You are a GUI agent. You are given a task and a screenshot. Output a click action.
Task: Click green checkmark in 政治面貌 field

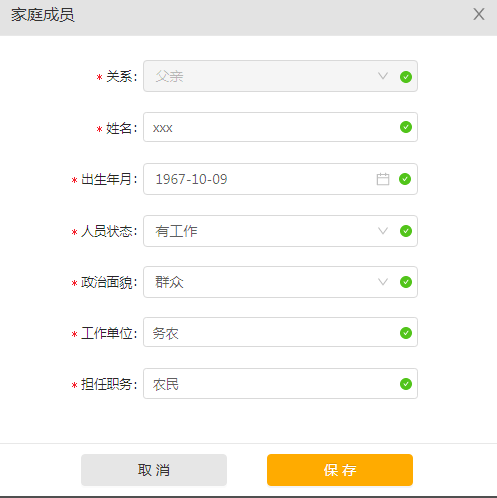pos(406,282)
